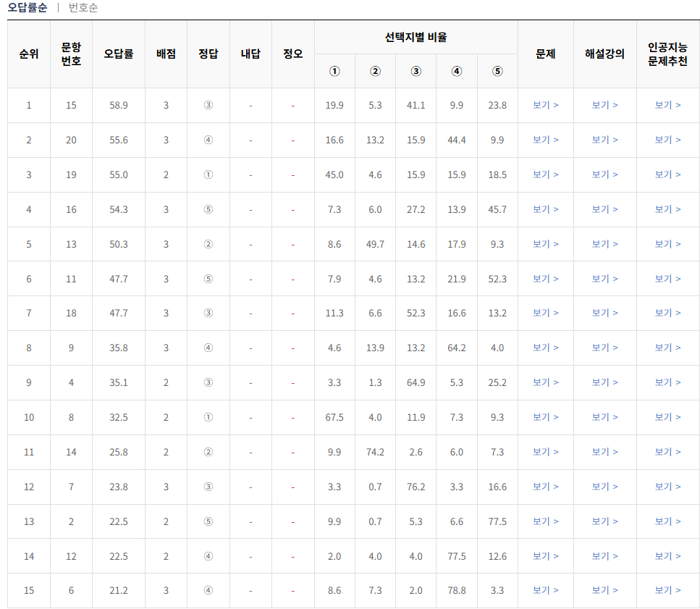Get AI recommendation for question 19
This screenshot has width=700, height=609.
point(667,175)
